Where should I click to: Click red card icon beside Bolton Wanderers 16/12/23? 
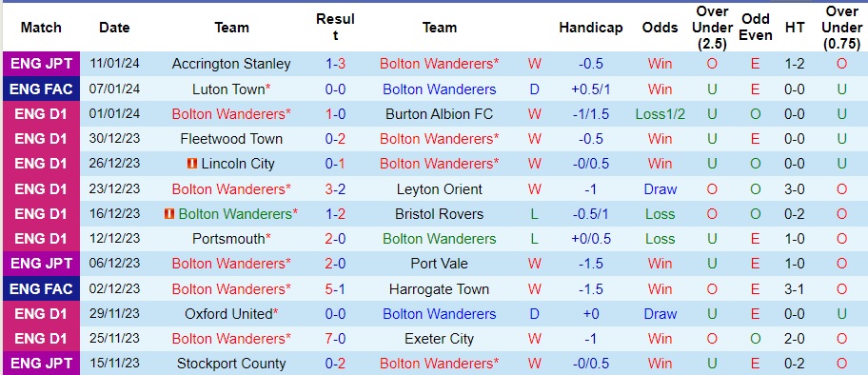169,214
